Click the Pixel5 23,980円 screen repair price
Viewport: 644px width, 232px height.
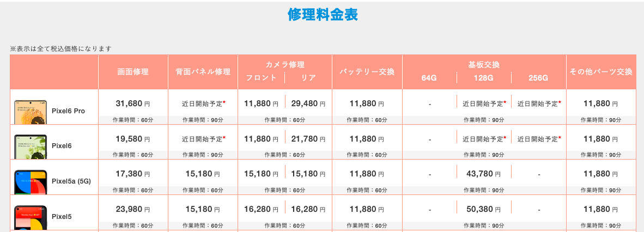tap(133, 210)
